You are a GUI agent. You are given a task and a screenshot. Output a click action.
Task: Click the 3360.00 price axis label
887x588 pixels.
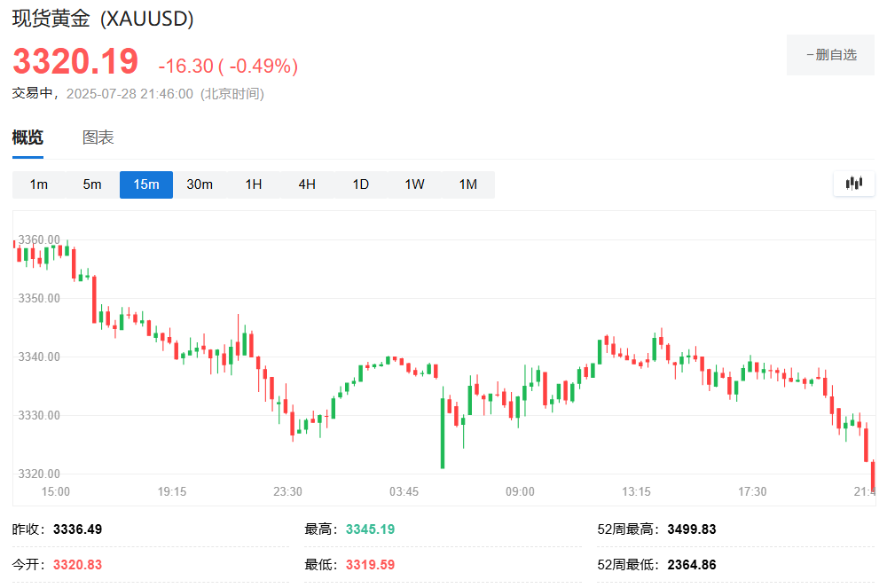pyautogui.click(x=39, y=239)
